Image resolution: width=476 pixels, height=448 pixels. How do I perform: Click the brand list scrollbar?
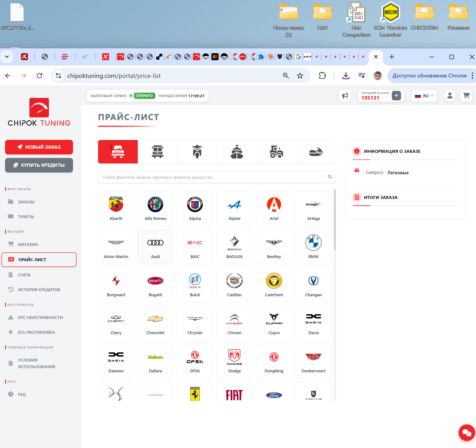[335, 220]
